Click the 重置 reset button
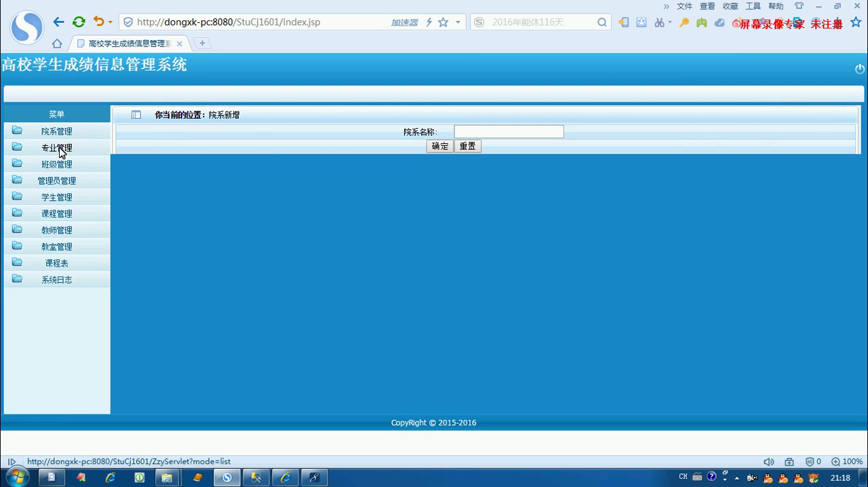The image size is (868, 487). tap(467, 146)
